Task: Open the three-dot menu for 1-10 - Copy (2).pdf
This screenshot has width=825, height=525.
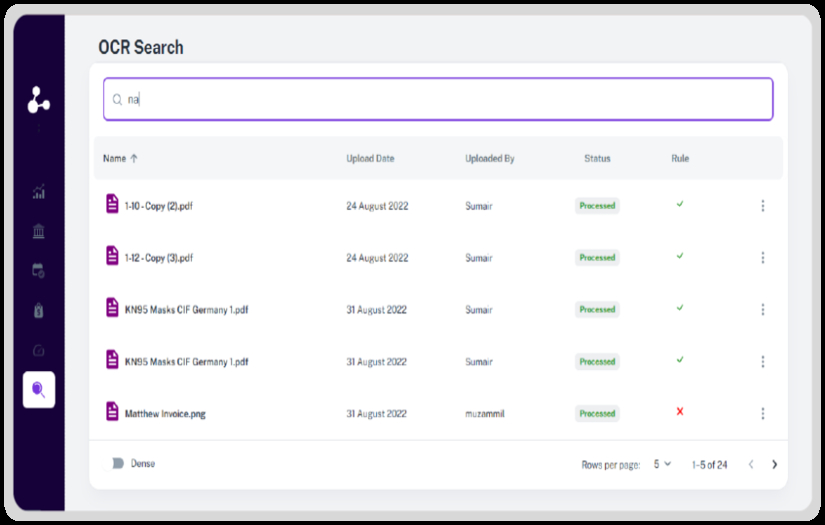Action: coord(763,206)
